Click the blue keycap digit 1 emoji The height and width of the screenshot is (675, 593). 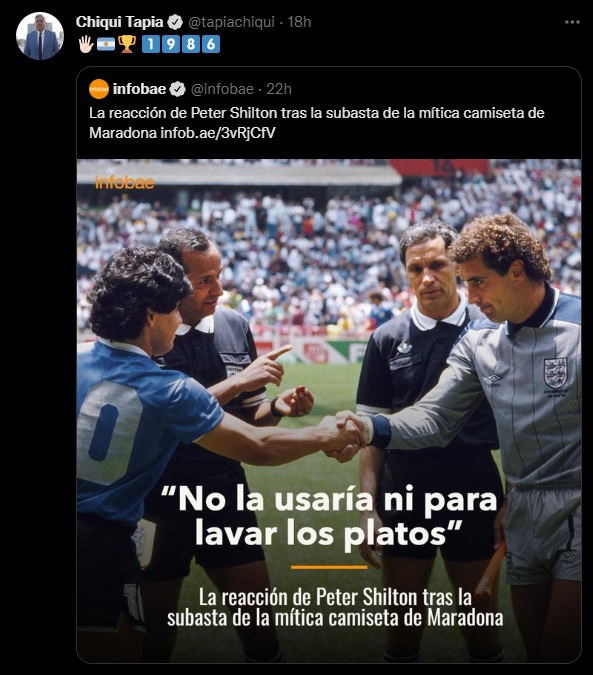point(151,44)
